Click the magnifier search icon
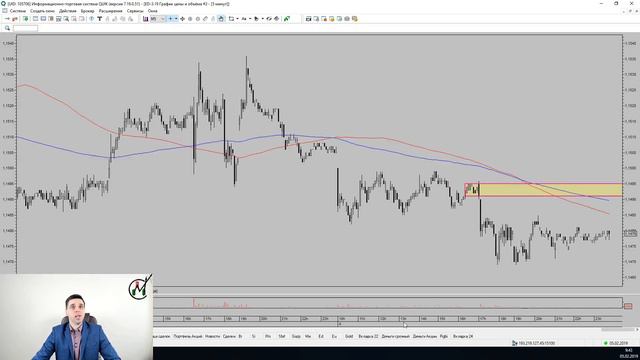 coord(7,28)
